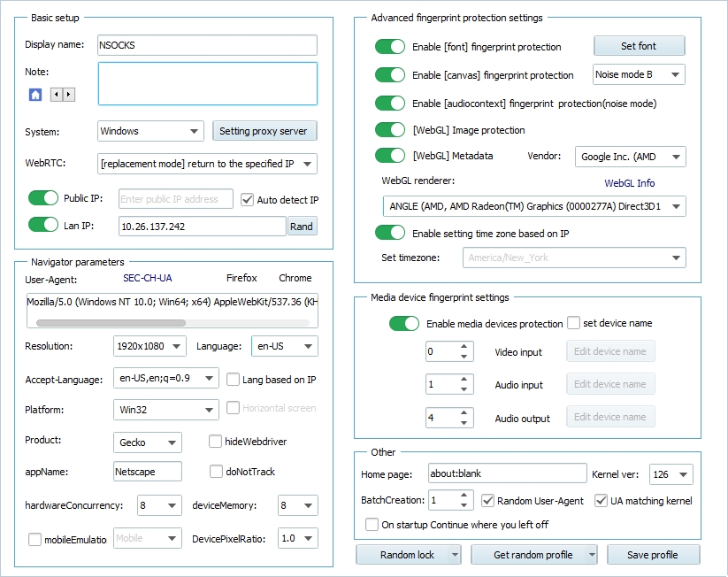Open the System dropdown showing Windows
The height and width of the screenshot is (577, 728).
click(x=150, y=131)
